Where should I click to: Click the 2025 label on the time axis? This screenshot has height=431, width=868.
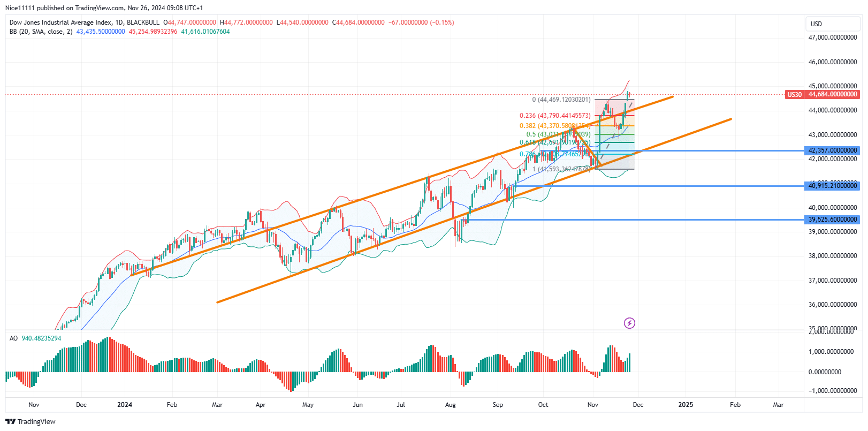click(686, 405)
